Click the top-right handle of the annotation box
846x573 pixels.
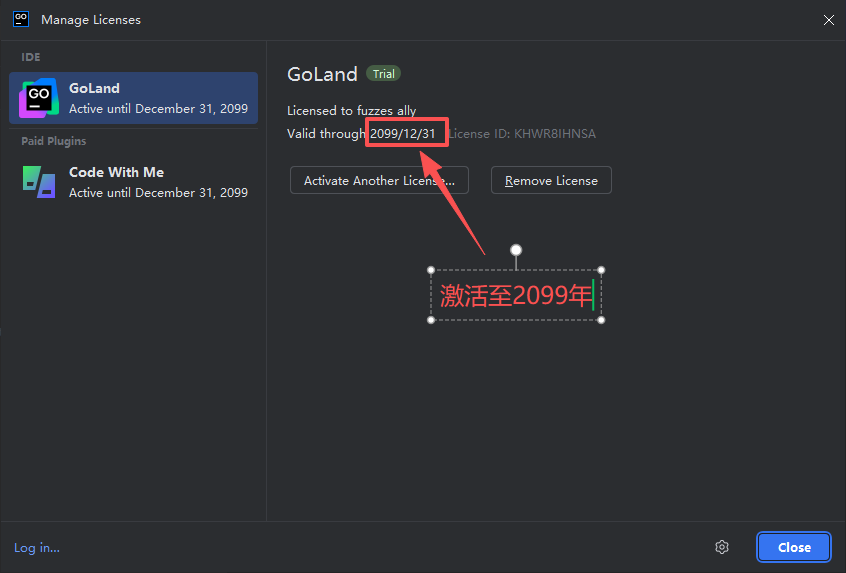(601, 270)
